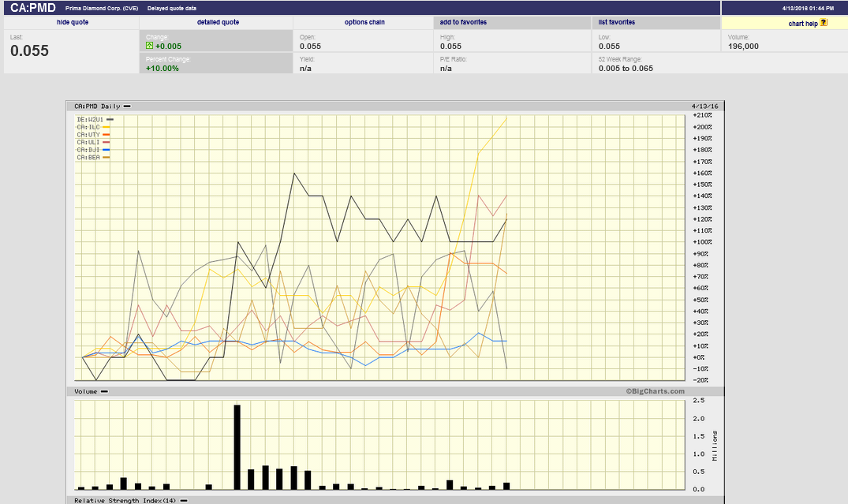This screenshot has height=504, width=848.
Task: Click the tallest volume bar
Action: coord(237,447)
